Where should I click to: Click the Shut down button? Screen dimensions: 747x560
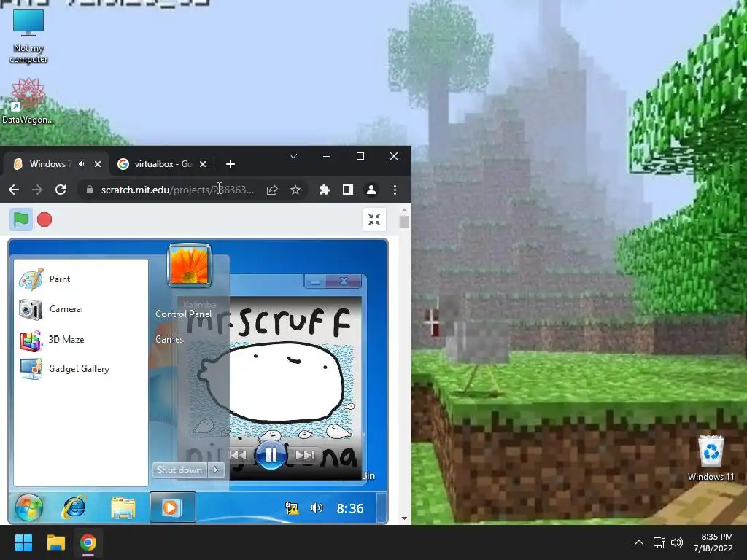click(x=179, y=470)
